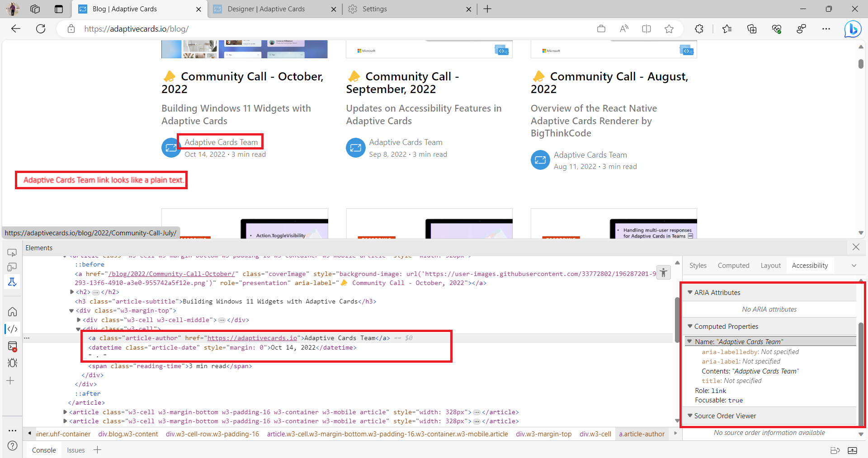
Task: Follow the https://adaptivecards.io href link in DOM
Action: (253, 338)
